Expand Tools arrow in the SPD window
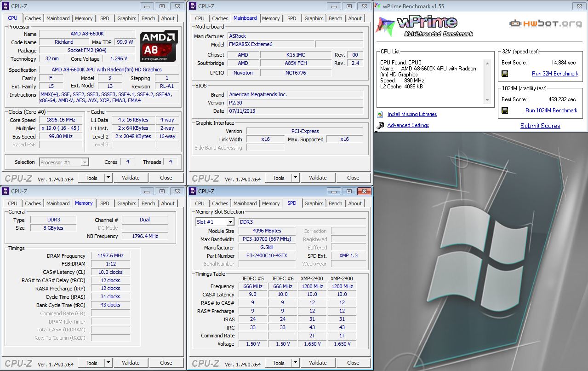 [295, 363]
